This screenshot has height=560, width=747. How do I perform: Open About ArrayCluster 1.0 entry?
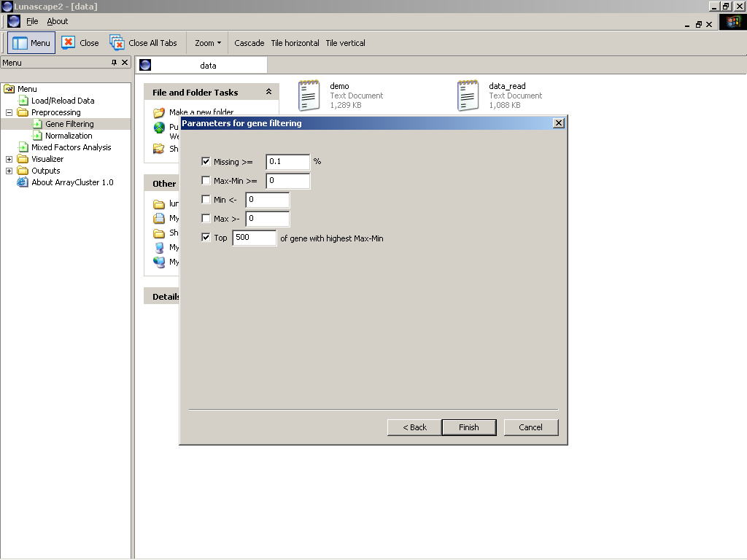point(72,182)
